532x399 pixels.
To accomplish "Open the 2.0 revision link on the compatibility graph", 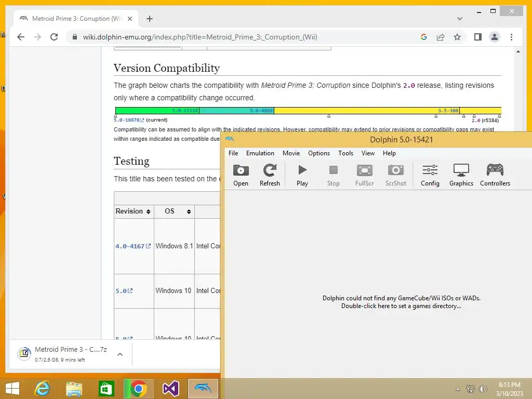I will click(476, 121).
